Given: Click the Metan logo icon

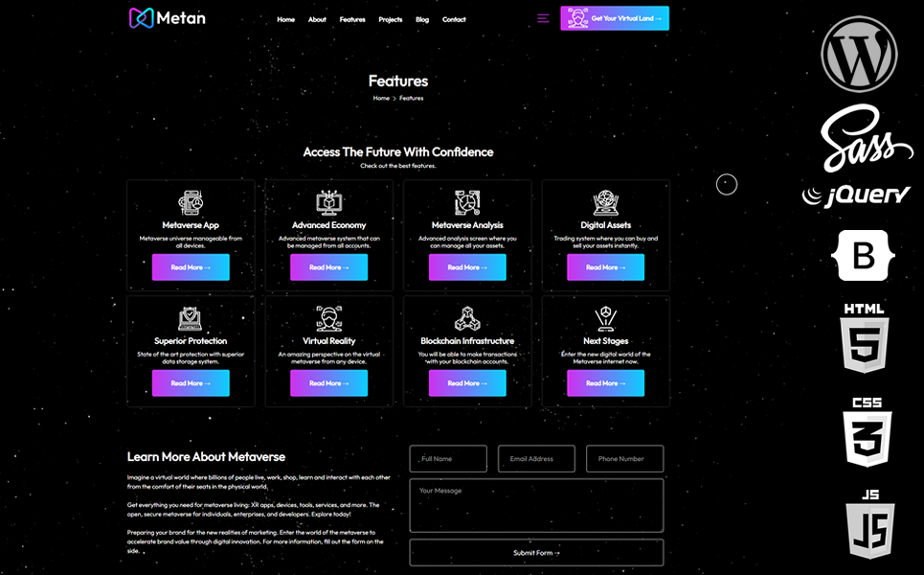Looking at the screenshot, I should click(x=141, y=18).
